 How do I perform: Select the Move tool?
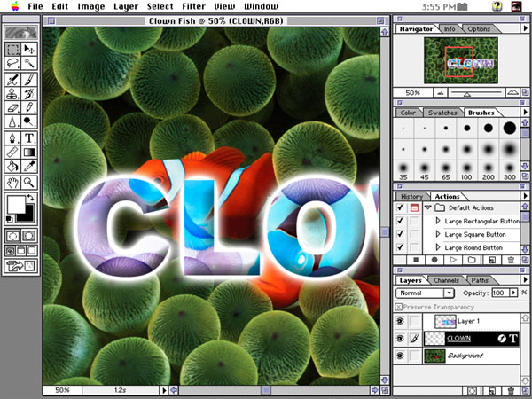point(29,49)
